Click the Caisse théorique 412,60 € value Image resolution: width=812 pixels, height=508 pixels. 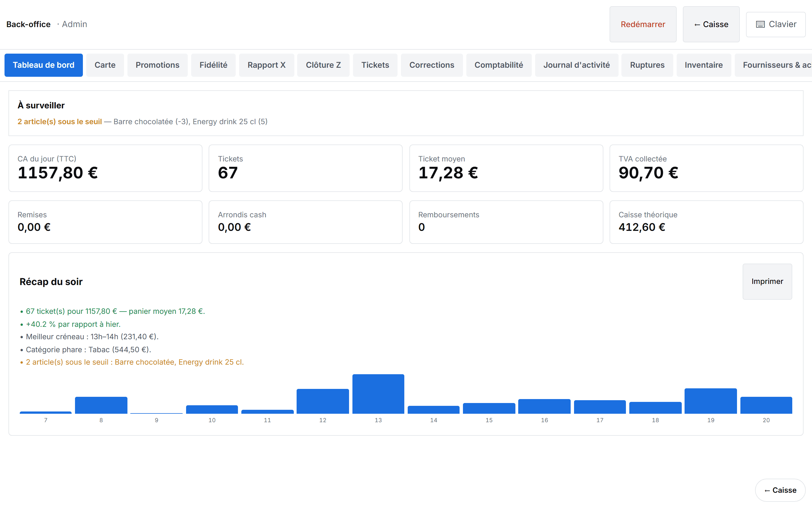click(641, 227)
